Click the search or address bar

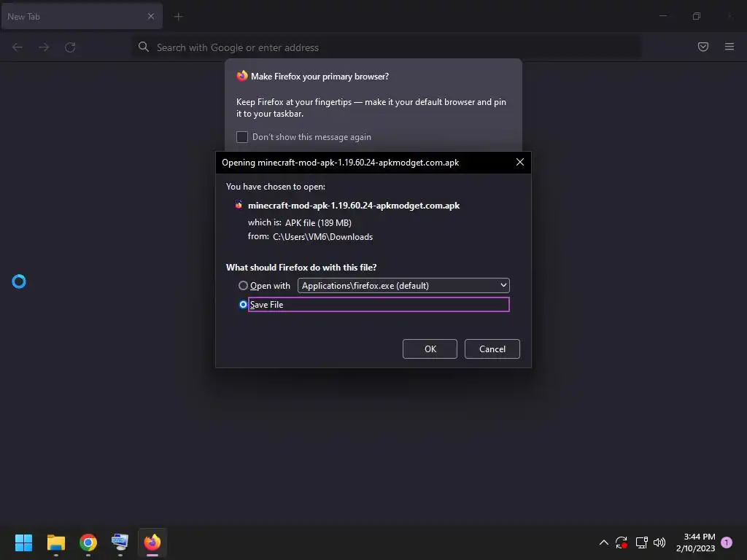(x=386, y=47)
